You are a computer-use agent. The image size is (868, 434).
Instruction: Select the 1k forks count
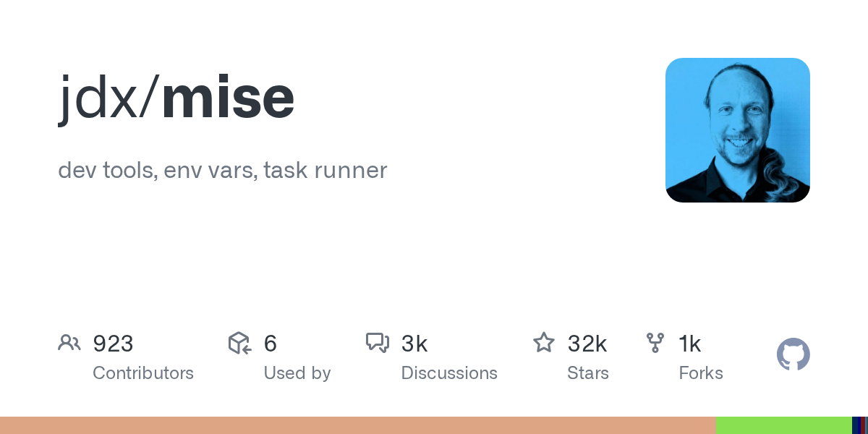pyautogui.click(x=690, y=344)
